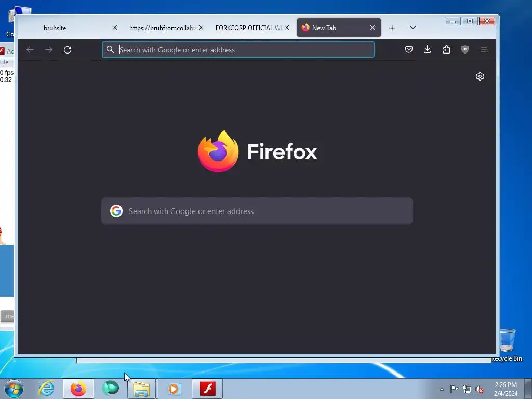Close the bruhsite tab
Image resolution: width=532 pixels, height=399 pixels.
(x=115, y=28)
